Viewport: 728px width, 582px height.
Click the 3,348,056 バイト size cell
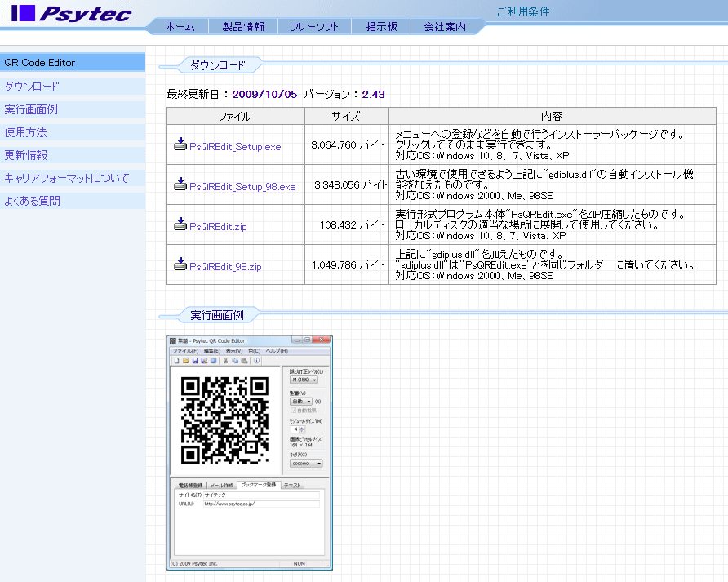click(347, 184)
